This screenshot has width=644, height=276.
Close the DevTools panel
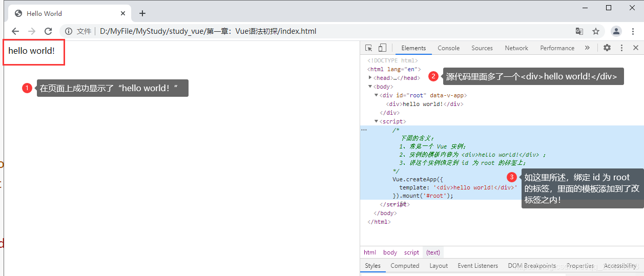636,48
